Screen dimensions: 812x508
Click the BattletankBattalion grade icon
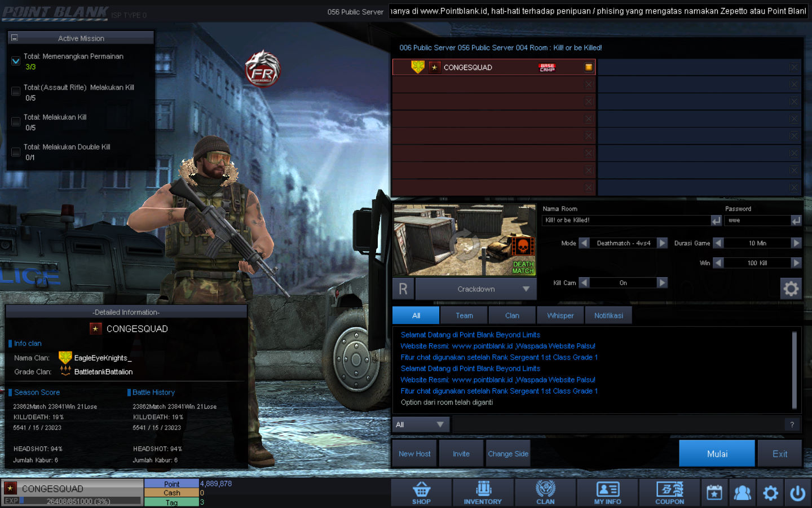pyautogui.click(x=65, y=371)
